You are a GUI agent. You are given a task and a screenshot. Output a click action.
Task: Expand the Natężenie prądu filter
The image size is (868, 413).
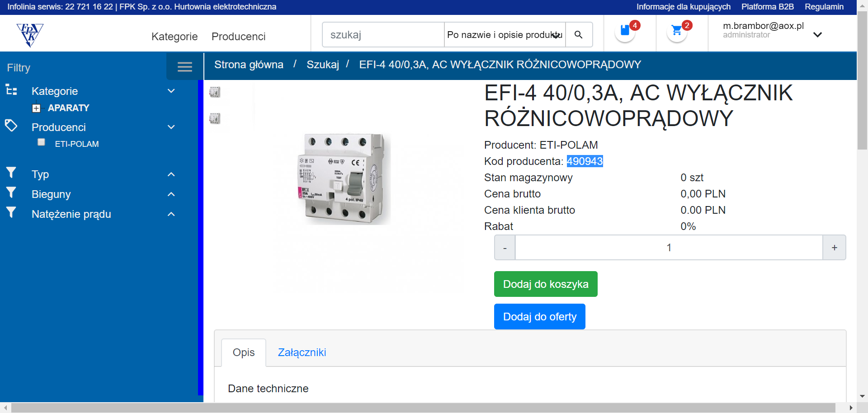(171, 214)
